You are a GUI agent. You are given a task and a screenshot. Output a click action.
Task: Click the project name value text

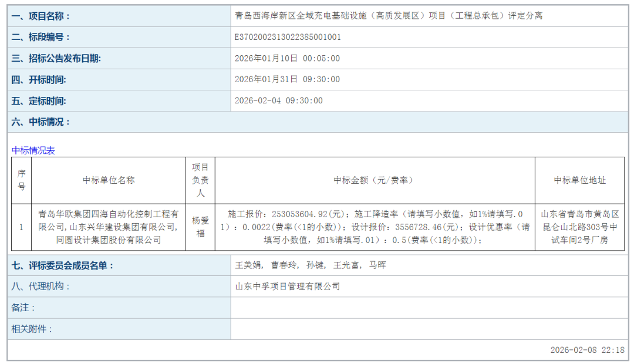click(388, 16)
